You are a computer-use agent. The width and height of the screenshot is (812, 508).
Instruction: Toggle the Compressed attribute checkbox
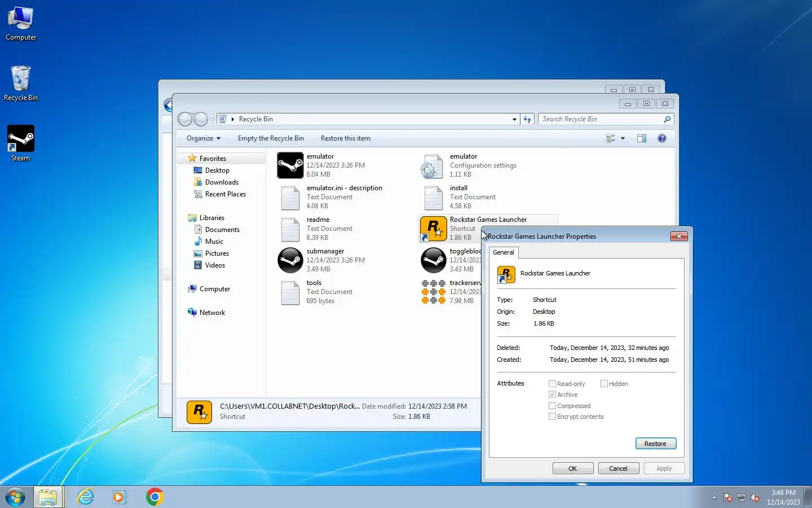(x=553, y=406)
